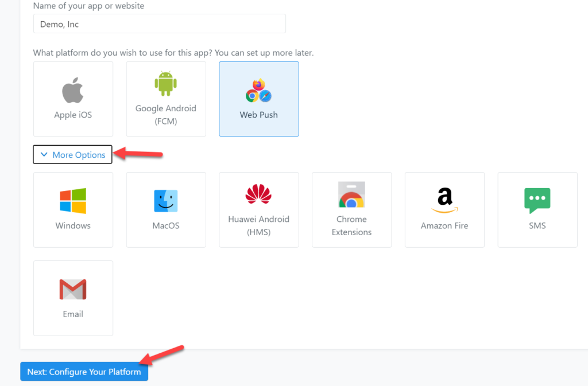The height and width of the screenshot is (386, 588).
Task: Choose the MacOS Finder face icon
Action: [x=166, y=201]
